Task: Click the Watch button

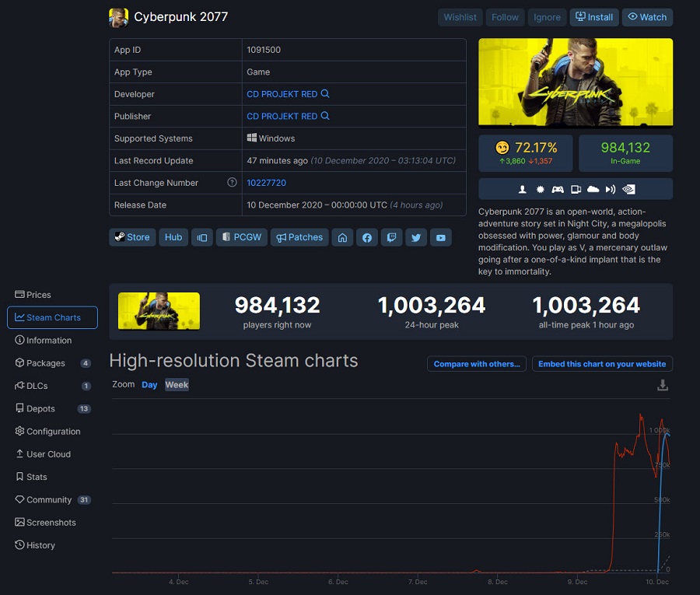Action: click(x=647, y=17)
